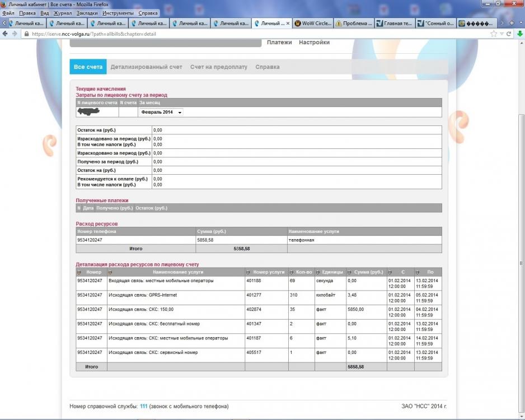
Task: Open the Инструменты menu
Action: click(118, 13)
